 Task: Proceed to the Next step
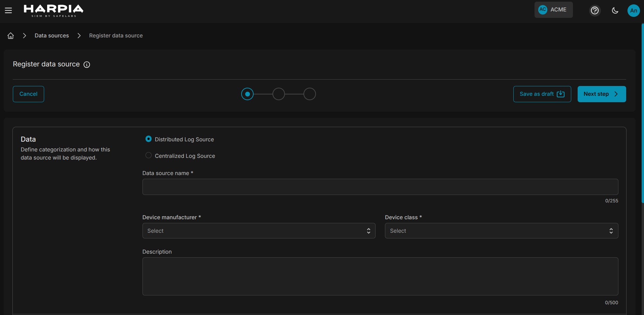tap(602, 94)
